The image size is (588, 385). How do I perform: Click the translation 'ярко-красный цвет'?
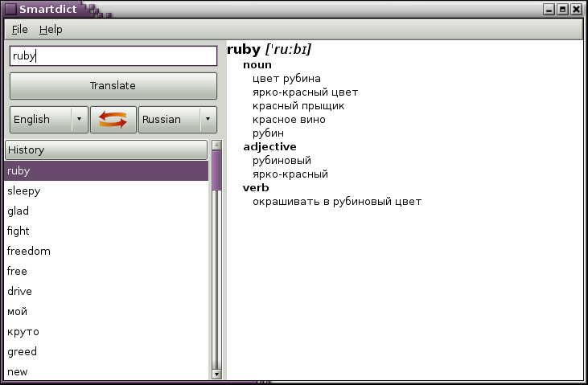click(305, 92)
